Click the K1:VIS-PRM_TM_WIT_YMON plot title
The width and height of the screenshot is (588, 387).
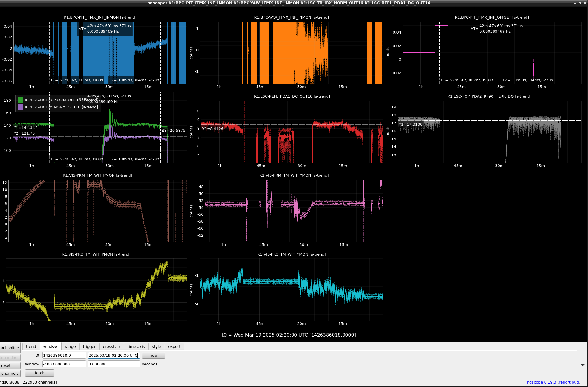(x=294, y=175)
